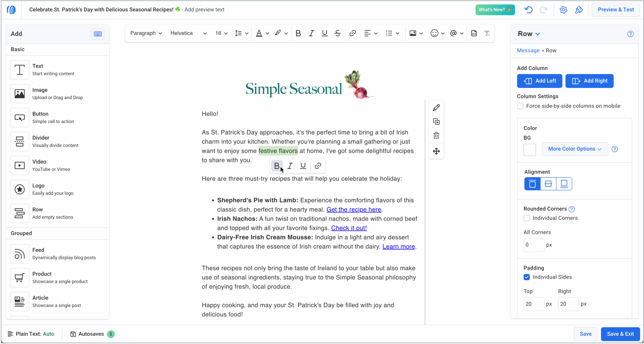Uncheck the Individual Sides padding checkbox
644x344 pixels.
pos(527,277)
